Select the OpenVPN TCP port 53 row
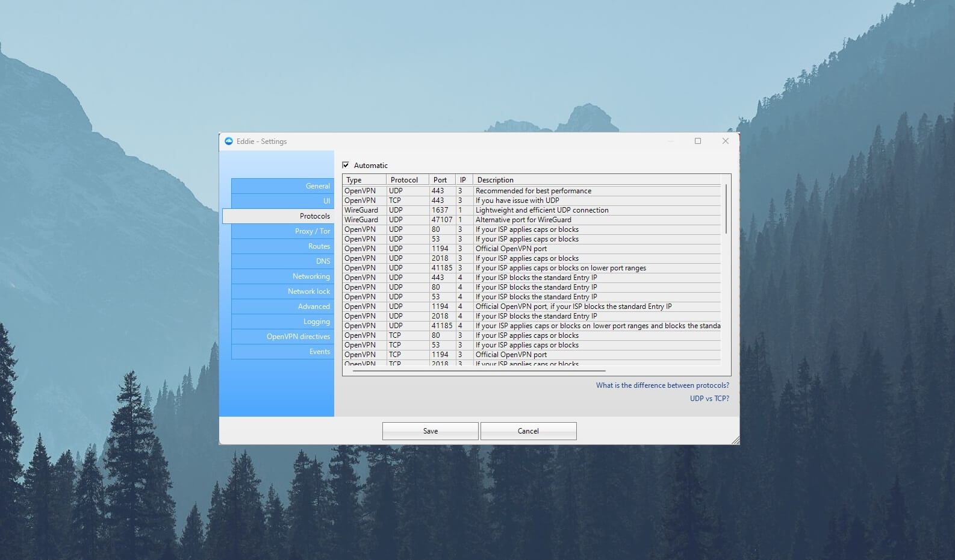This screenshot has height=560, width=955. (x=532, y=345)
